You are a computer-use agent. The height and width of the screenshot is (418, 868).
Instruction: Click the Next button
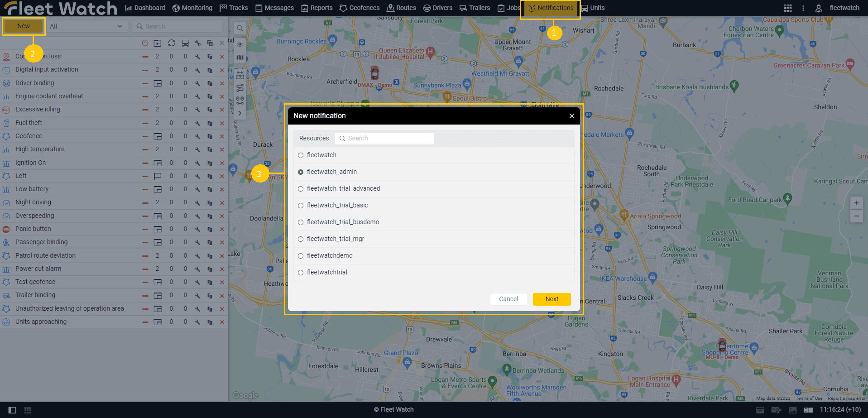pos(551,299)
